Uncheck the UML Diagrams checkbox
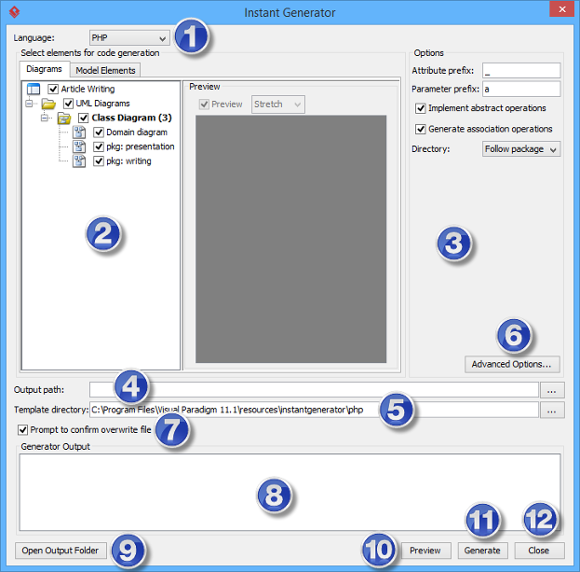The image size is (580, 572). point(68,103)
